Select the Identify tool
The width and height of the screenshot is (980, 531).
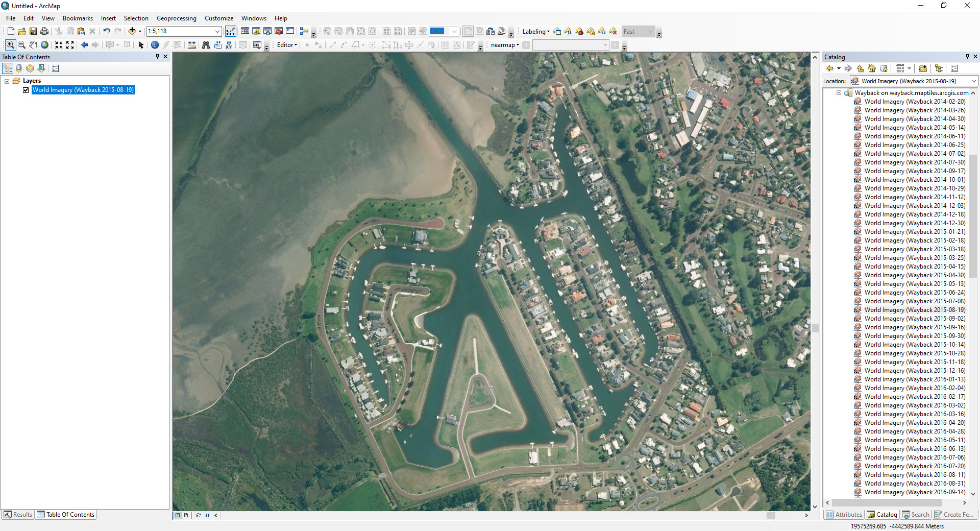pos(155,45)
